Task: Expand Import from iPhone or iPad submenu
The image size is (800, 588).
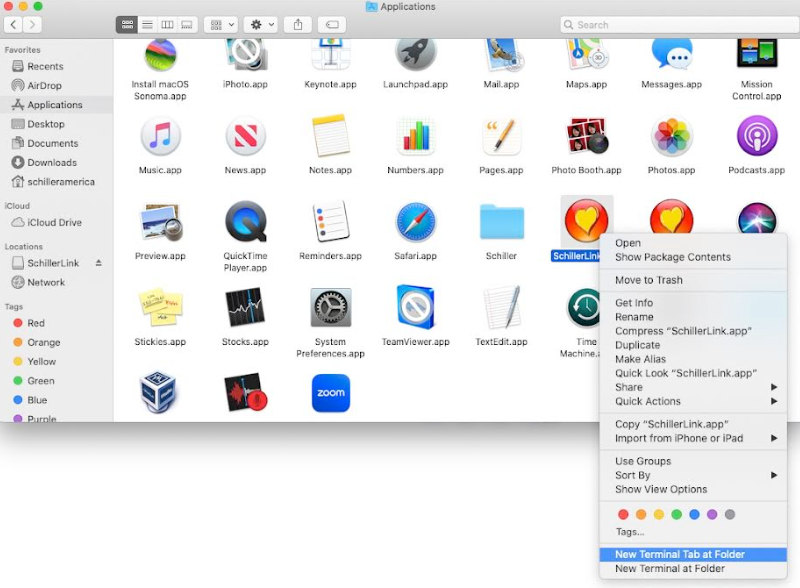Action: [693, 438]
